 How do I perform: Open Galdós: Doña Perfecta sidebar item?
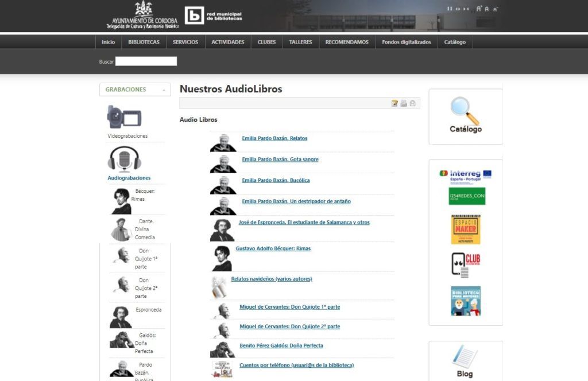[x=145, y=343]
